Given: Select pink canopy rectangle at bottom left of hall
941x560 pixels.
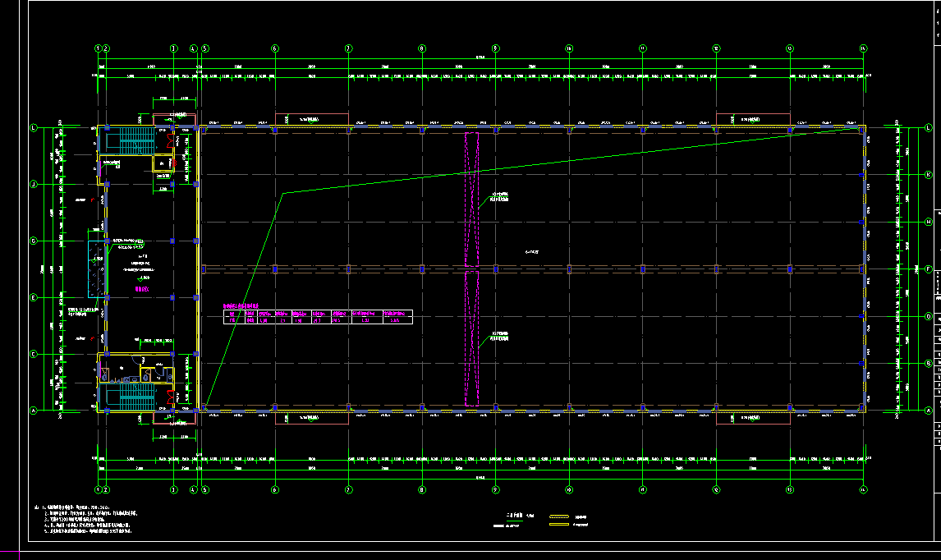Looking at the screenshot, I should [x=311, y=419].
